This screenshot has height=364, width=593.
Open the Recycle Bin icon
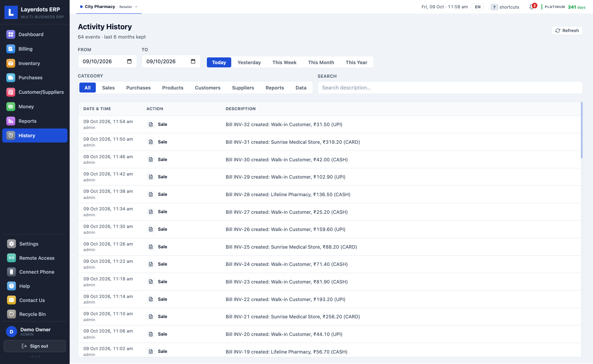(11, 314)
